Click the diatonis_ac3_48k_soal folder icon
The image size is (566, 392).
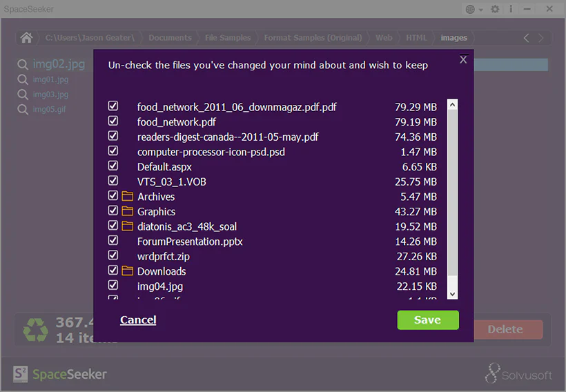[128, 226]
